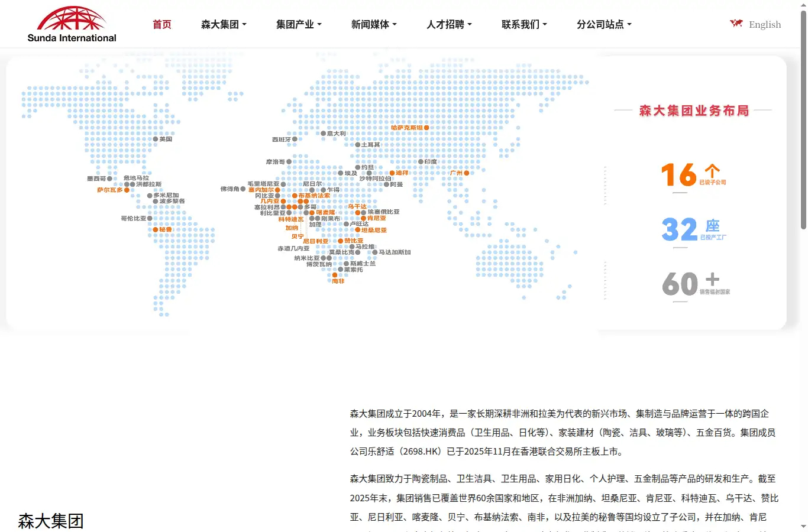Expand the 森大集团 navigation dropdown

pyautogui.click(x=224, y=24)
